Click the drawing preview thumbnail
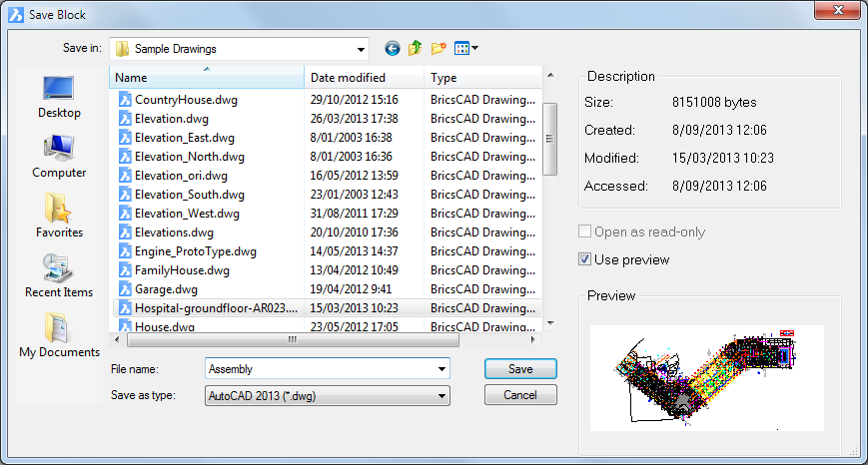The height and width of the screenshot is (465, 868). point(706,377)
